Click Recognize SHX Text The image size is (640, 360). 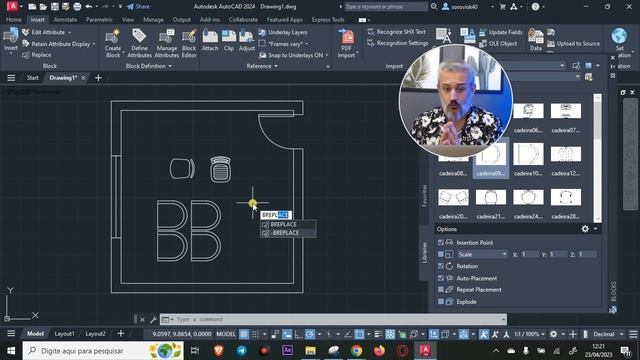[x=396, y=32]
